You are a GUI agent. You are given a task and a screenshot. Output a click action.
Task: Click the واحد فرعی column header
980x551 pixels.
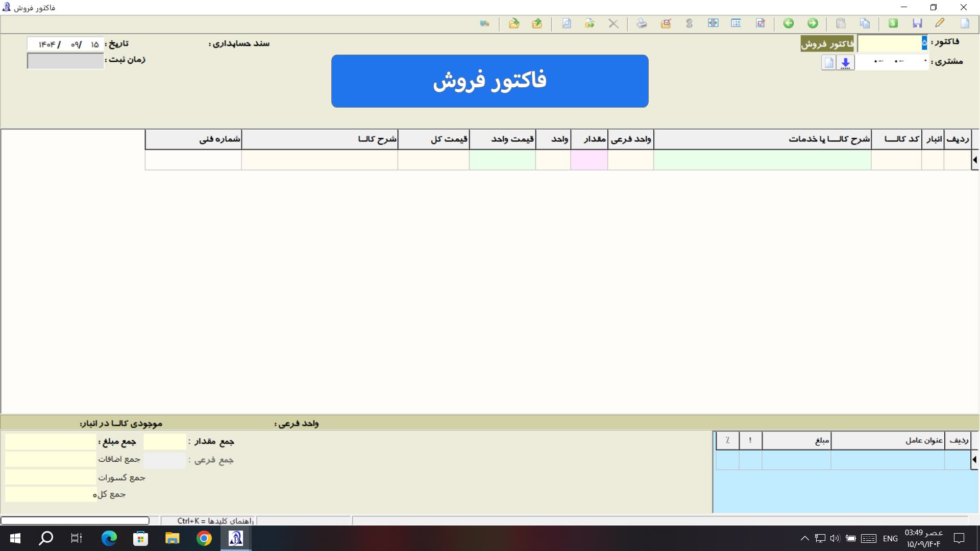(x=631, y=139)
